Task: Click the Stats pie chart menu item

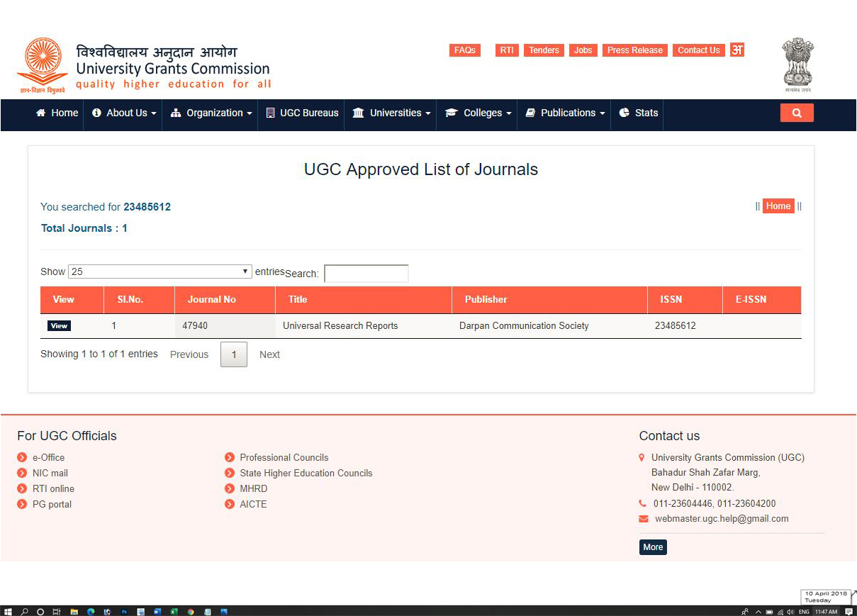Action: point(638,113)
